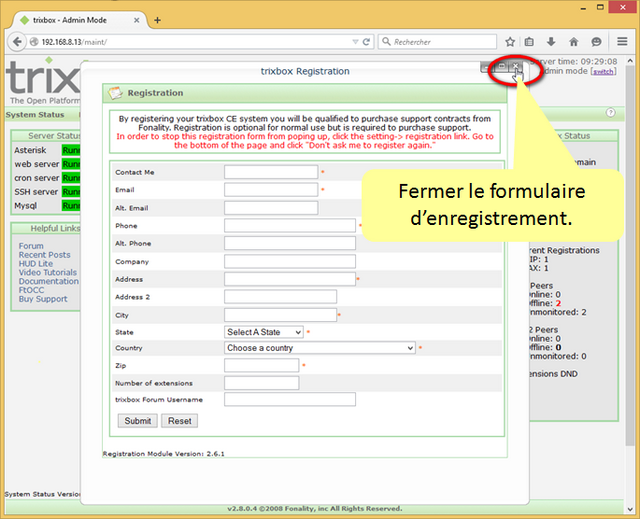The image size is (640, 519).
Task: Reload the page with refresh icon
Action: (x=366, y=42)
